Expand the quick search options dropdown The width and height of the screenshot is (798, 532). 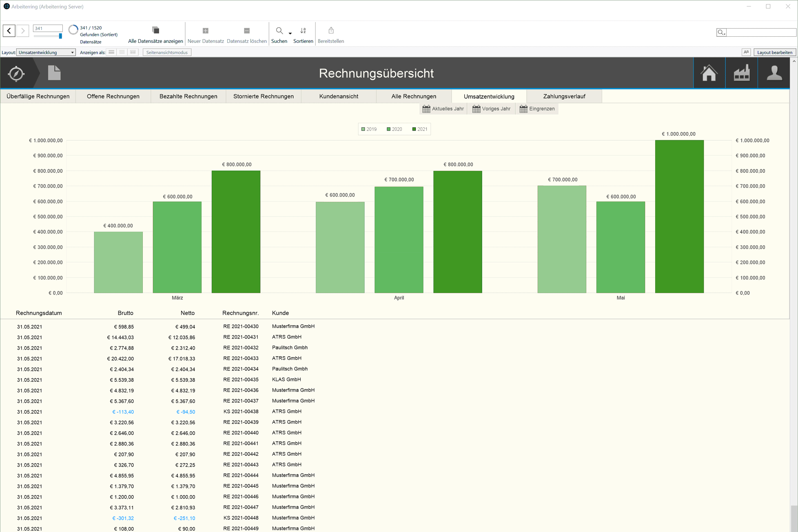coord(721,32)
